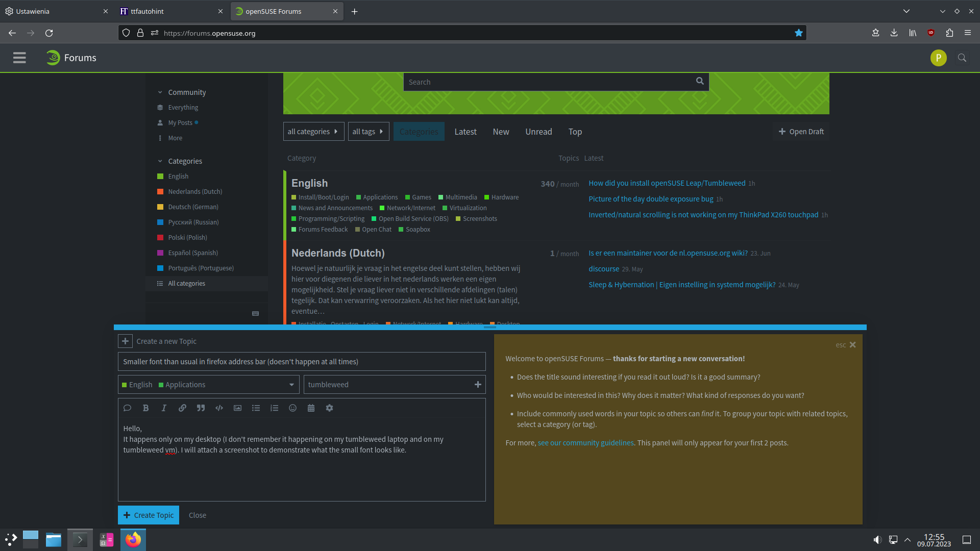Click the Italic formatting icon
This screenshot has width=980, height=551.
pos(164,408)
